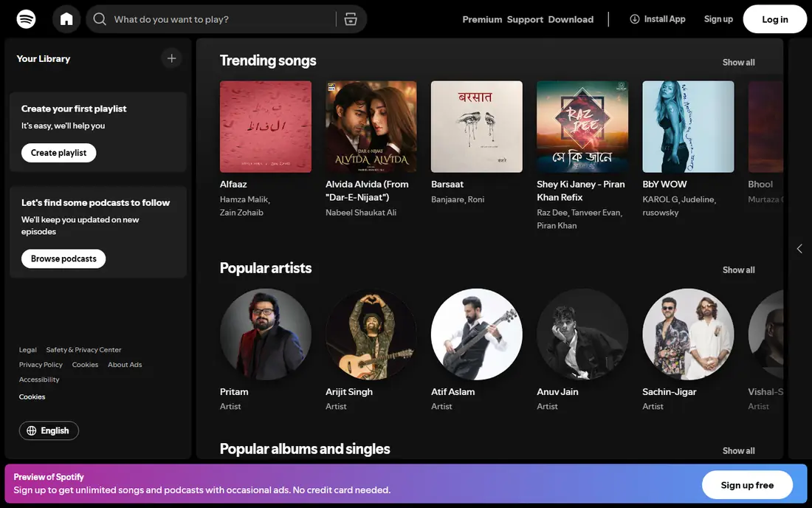Click the Banjaare artist name
This screenshot has height=508, width=812.
[448, 199]
